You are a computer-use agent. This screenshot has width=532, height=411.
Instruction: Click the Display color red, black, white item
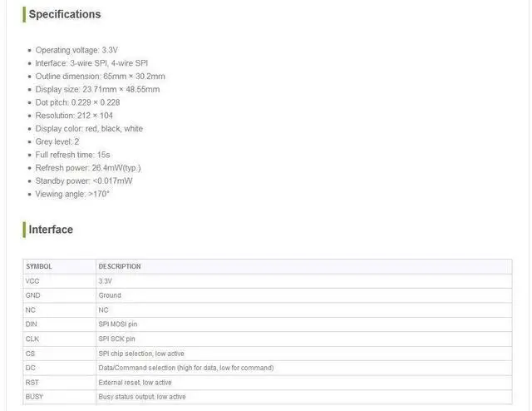pyautogui.click(x=89, y=129)
